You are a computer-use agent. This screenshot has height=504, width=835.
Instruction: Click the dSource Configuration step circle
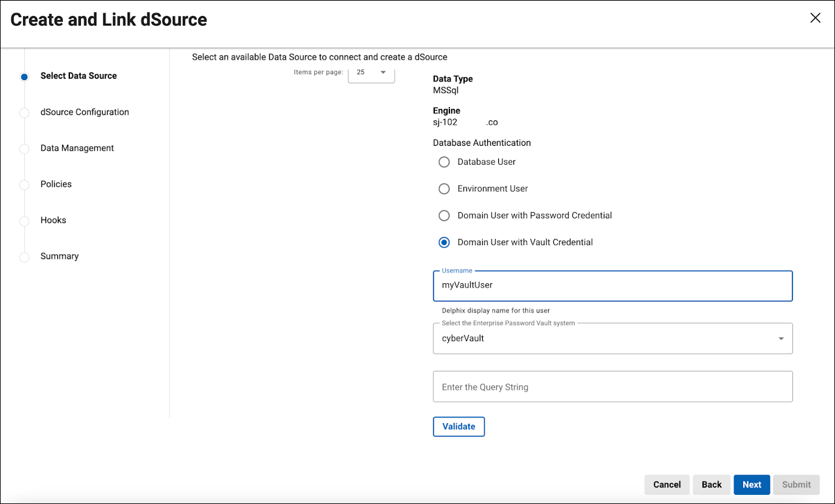click(x=24, y=112)
